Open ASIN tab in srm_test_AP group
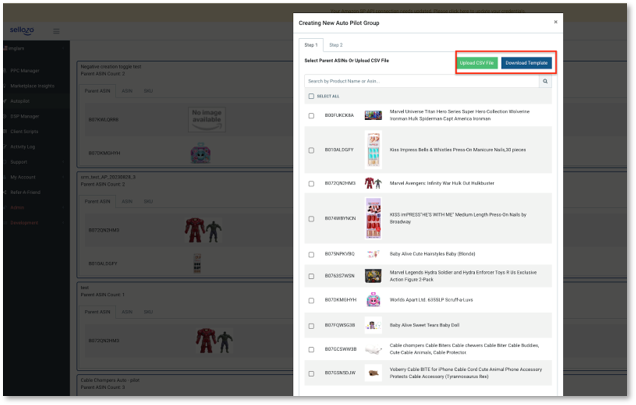The image size is (636, 405). coord(127,201)
